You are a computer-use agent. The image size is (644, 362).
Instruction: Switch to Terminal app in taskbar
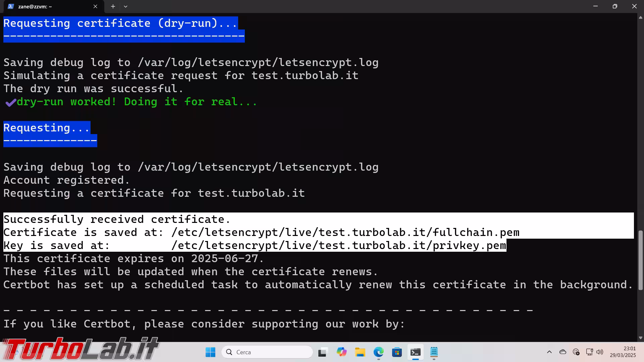415,352
